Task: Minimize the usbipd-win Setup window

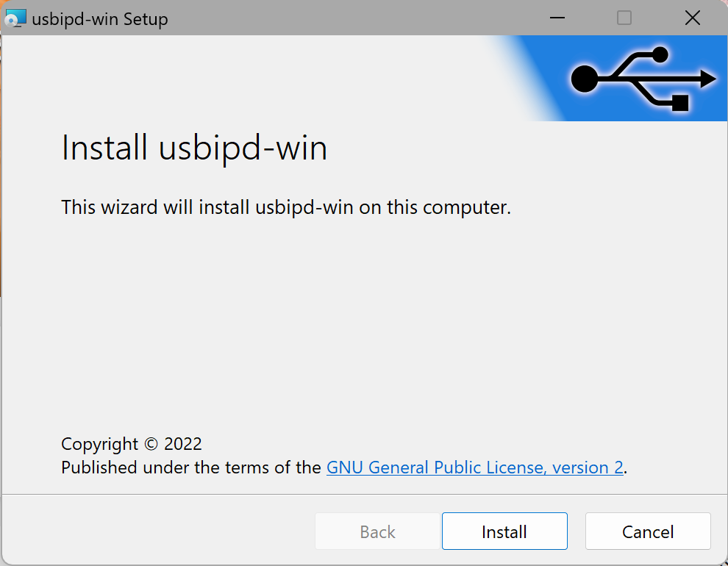Action: 557,18
